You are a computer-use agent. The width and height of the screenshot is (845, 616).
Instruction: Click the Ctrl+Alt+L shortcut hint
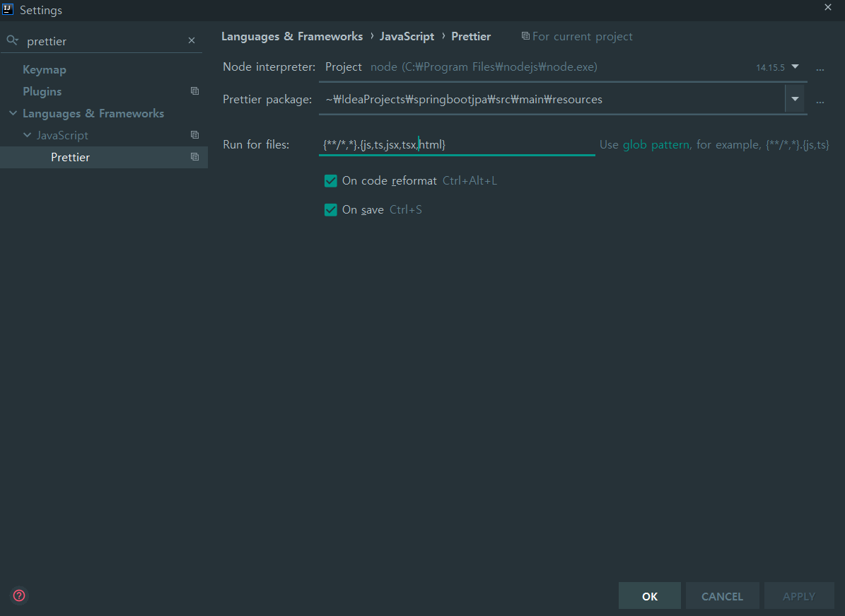pyautogui.click(x=470, y=180)
